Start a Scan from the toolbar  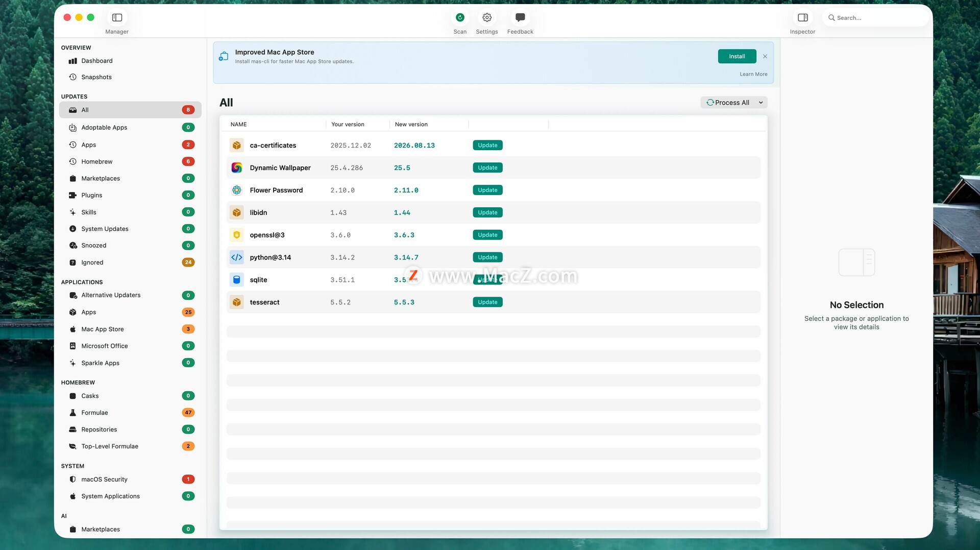click(x=460, y=18)
